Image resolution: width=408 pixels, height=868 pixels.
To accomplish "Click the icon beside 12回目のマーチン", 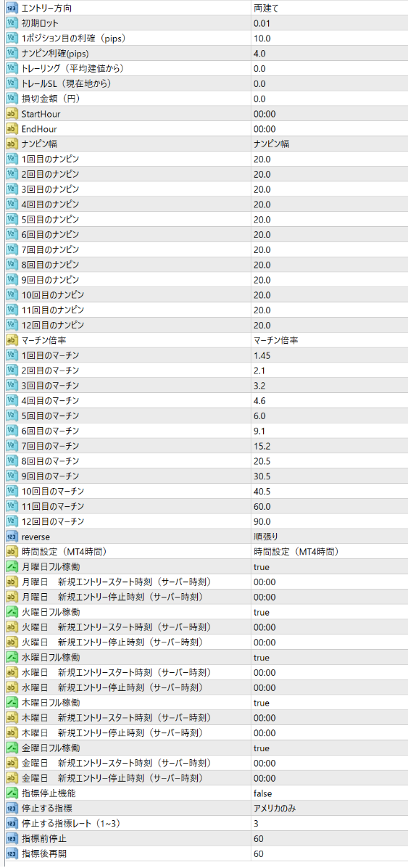I will (12, 521).
